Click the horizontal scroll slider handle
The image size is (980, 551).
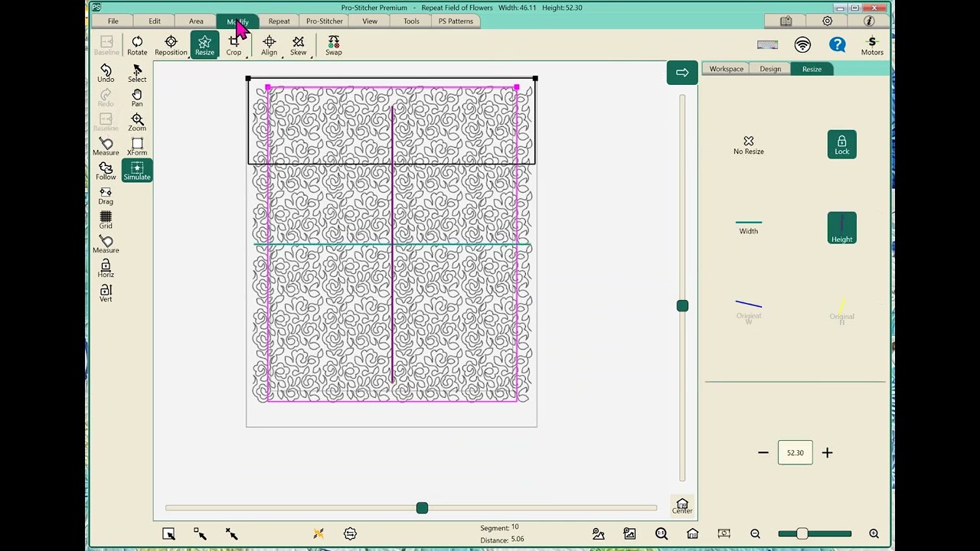click(x=422, y=508)
